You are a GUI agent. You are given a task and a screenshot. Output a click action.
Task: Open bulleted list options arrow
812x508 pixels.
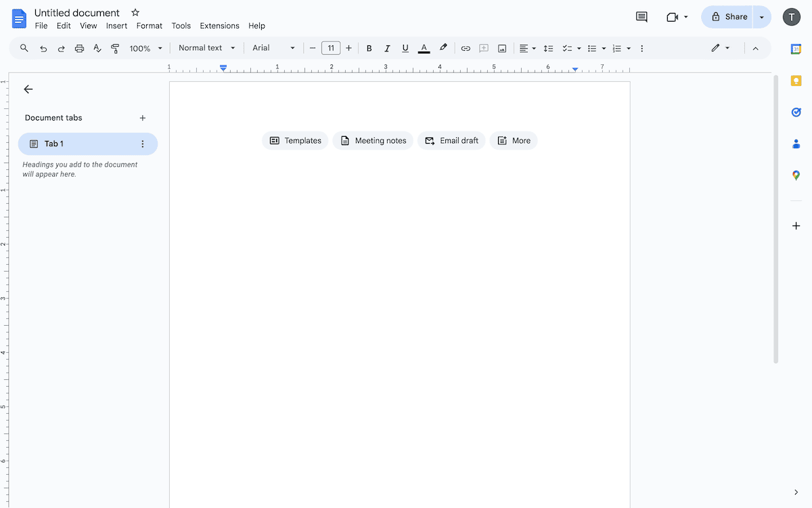(x=604, y=48)
